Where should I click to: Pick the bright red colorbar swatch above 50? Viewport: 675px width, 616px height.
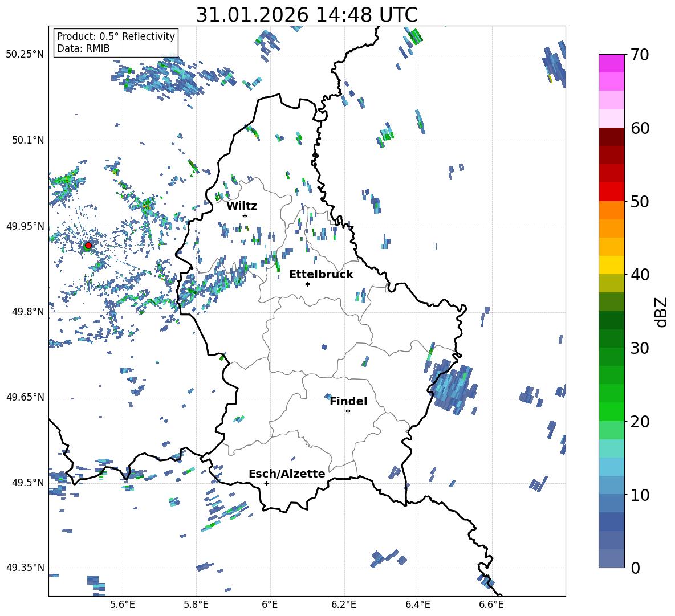tap(612, 192)
